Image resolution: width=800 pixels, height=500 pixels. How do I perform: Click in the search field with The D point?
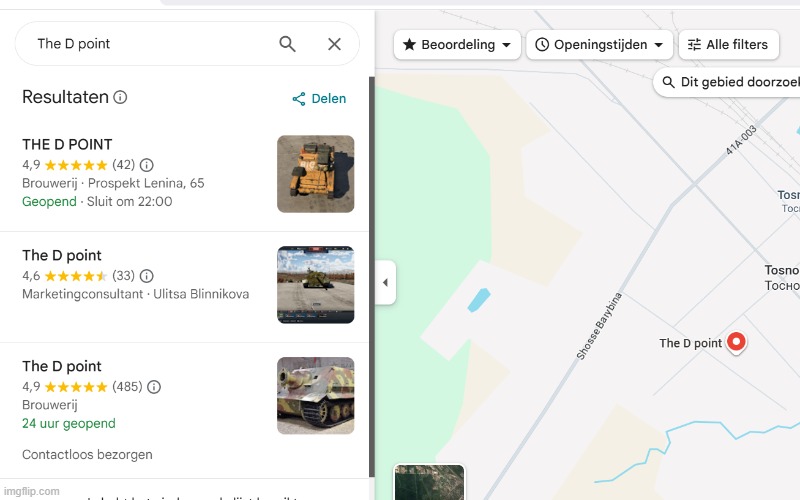tap(150, 44)
